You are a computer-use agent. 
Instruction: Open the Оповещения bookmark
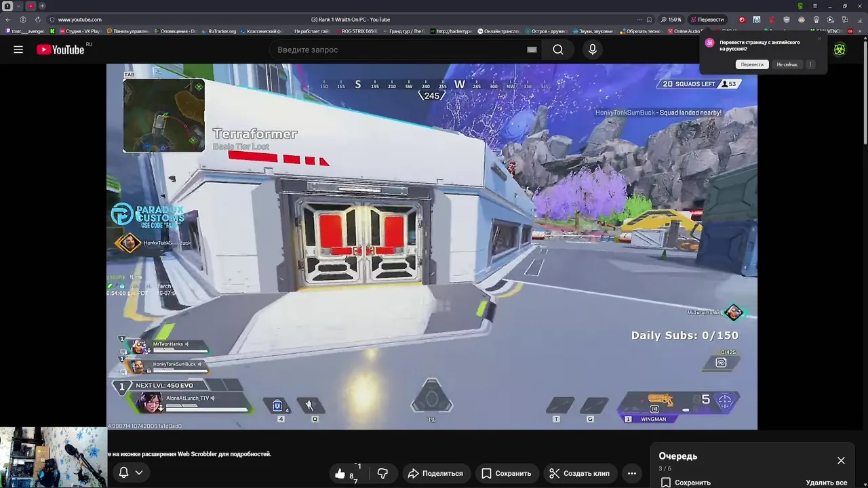(x=175, y=31)
